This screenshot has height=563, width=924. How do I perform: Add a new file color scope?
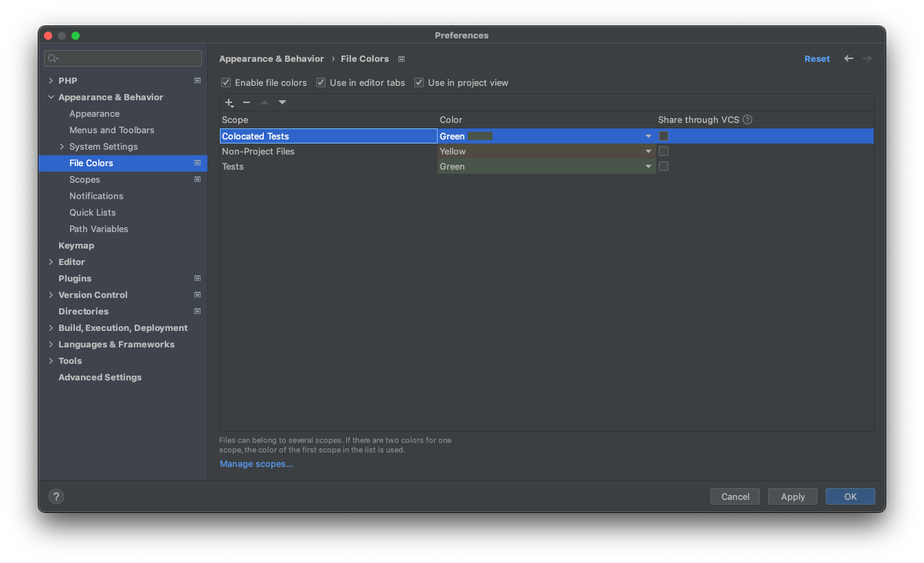click(x=229, y=102)
